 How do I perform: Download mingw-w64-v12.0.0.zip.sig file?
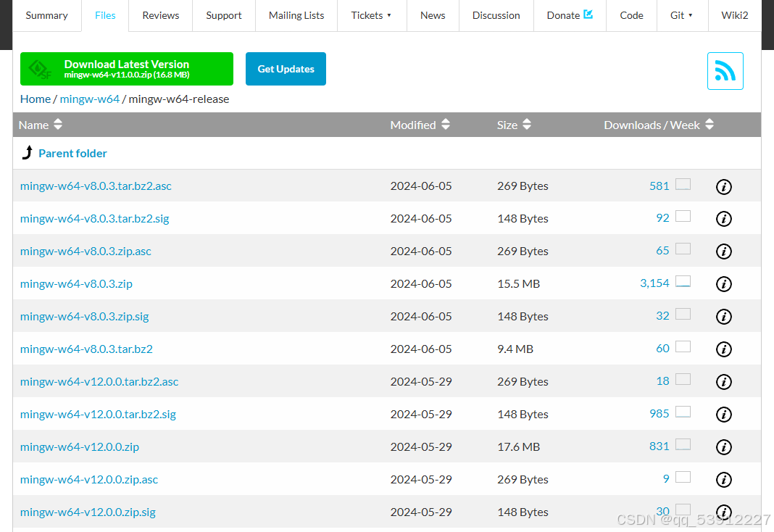(88, 512)
